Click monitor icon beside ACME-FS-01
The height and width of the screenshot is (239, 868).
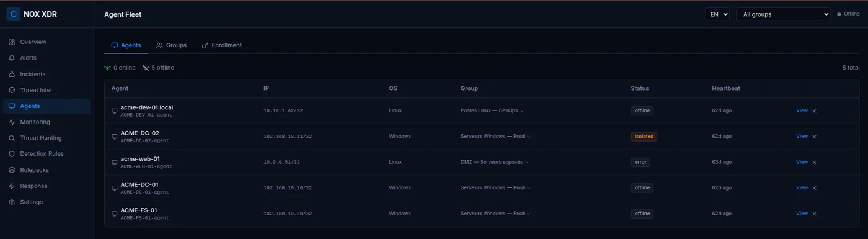114,214
